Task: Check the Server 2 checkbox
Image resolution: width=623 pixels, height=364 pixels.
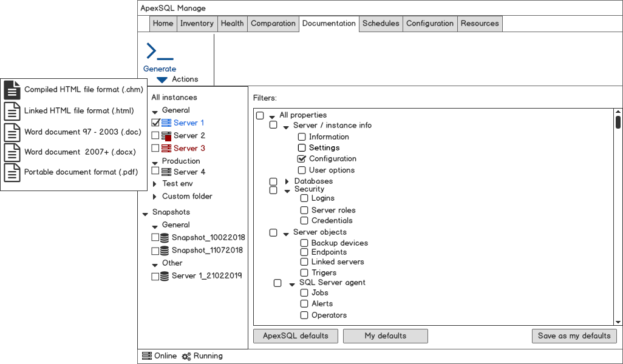Action: coord(155,135)
